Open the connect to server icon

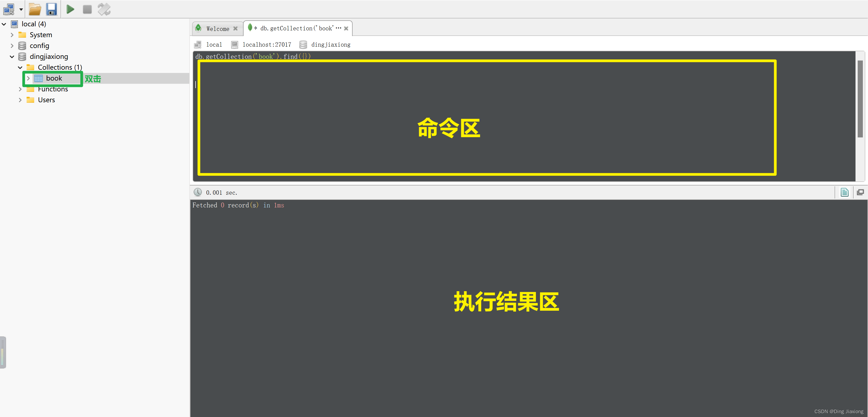(x=9, y=9)
